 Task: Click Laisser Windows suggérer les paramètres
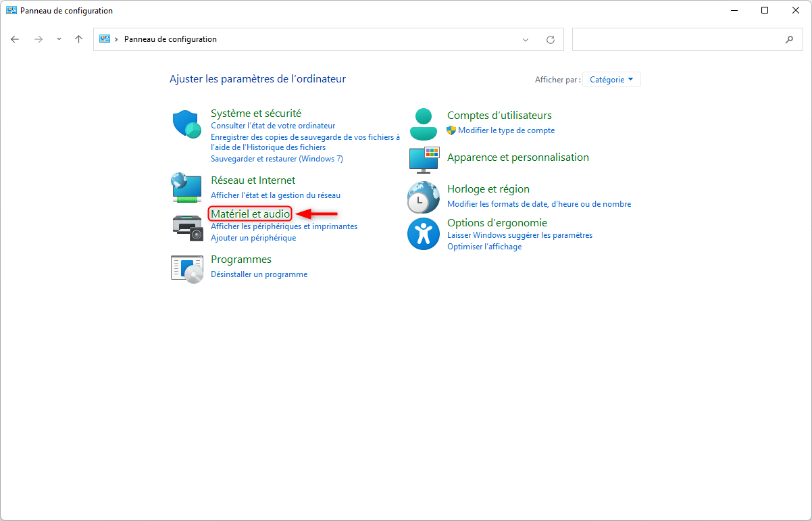tap(520, 235)
